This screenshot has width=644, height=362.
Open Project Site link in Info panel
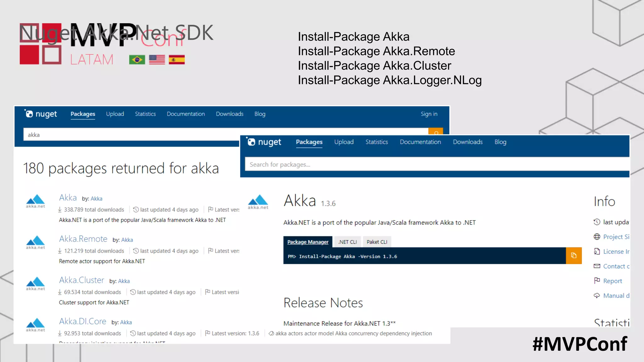click(x=616, y=237)
